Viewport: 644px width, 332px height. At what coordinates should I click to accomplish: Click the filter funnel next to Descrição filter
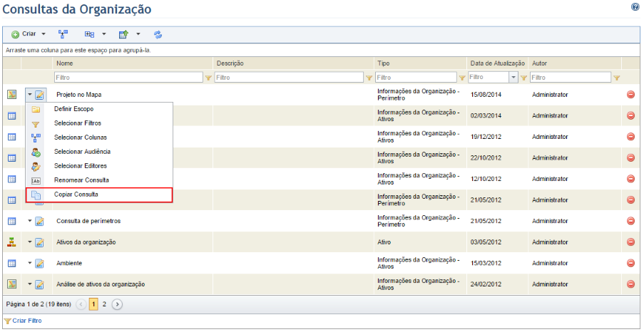369,78
